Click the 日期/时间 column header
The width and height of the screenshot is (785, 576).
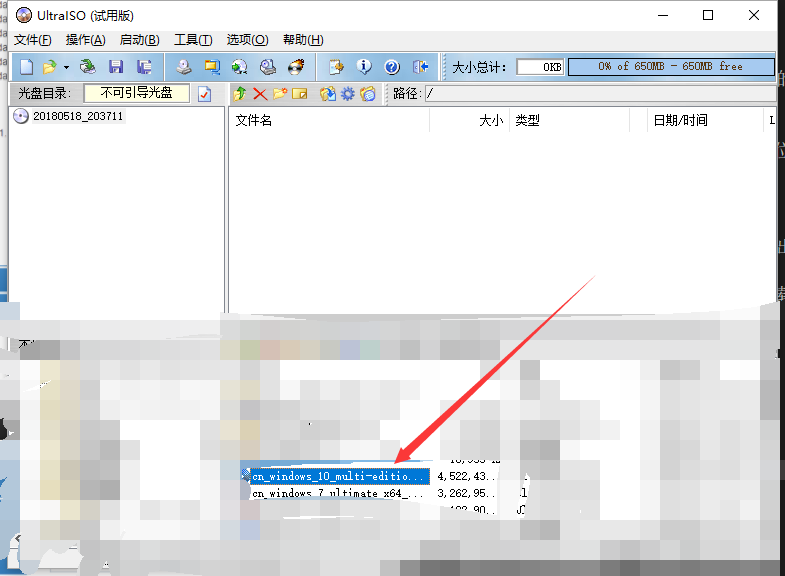(x=680, y=120)
